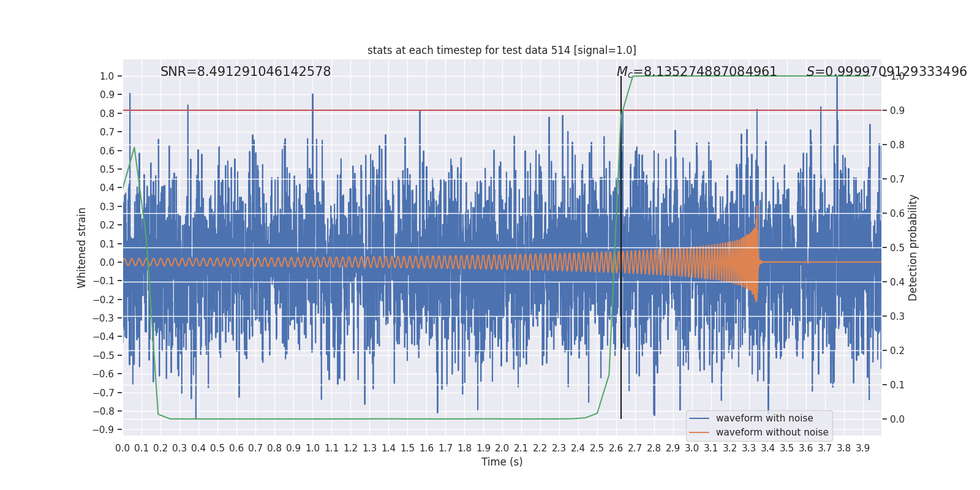Click the 1.5 tick label on Time axis
Image resolution: width=980 pixels, height=490 pixels.
(407, 448)
